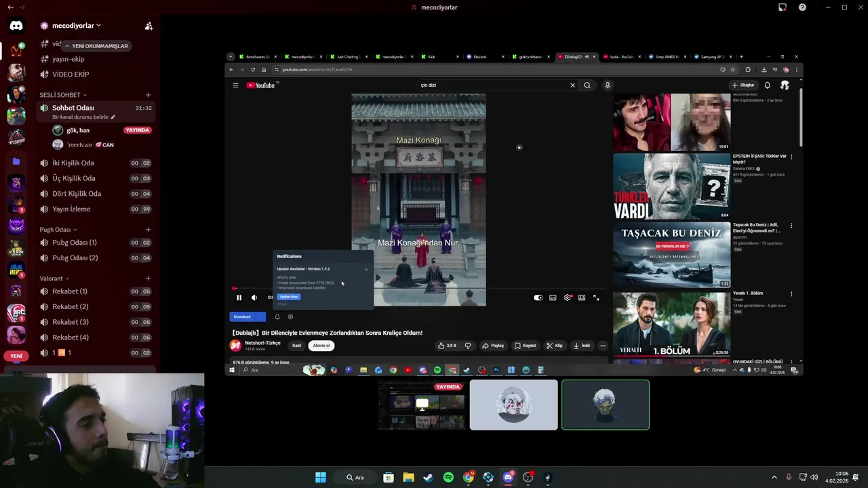
Task: Add channel to SESLİ SOHBET category
Action: click(x=149, y=95)
